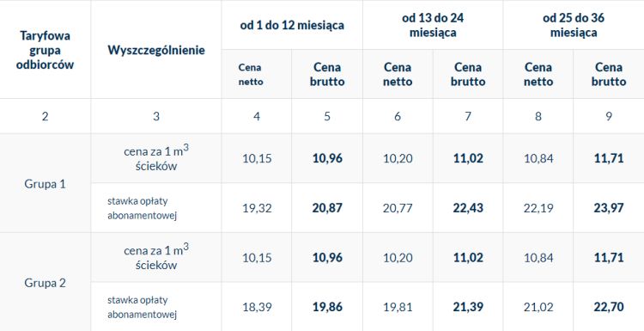This screenshot has height=331, width=644.
Task: Select column number 2 cell
Action: tap(46, 116)
